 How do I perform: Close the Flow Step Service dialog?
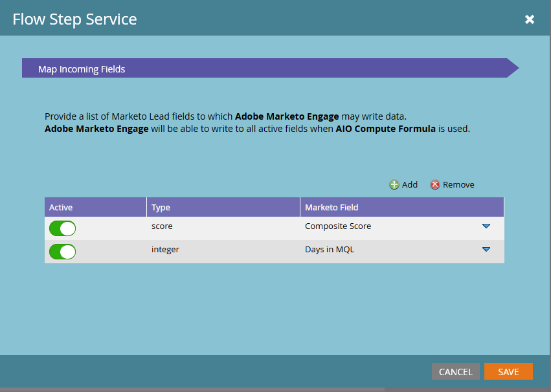coord(530,19)
